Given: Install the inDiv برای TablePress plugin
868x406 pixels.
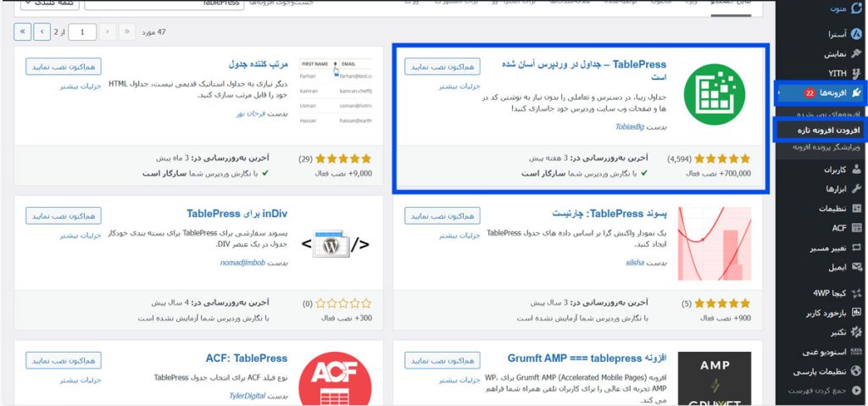Looking at the screenshot, I should (64, 216).
